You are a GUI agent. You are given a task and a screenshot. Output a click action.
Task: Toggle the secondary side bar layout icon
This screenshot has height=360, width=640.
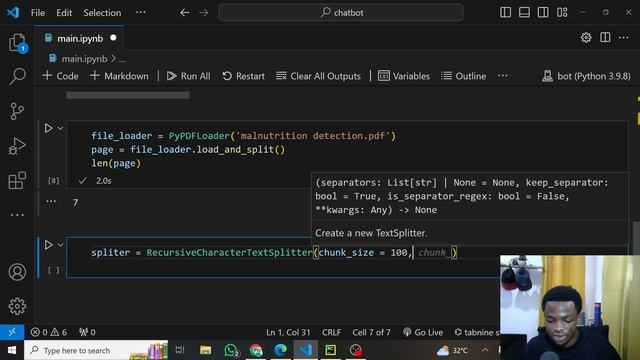pos(543,13)
